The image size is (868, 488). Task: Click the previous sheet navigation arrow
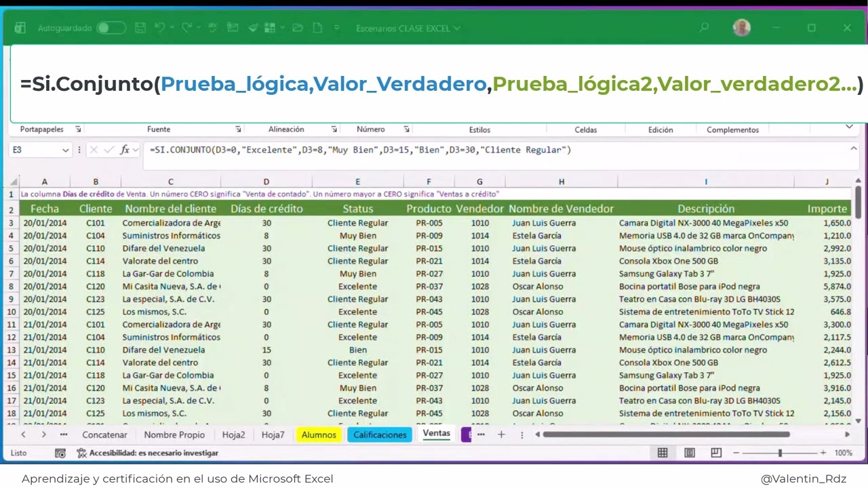23,434
